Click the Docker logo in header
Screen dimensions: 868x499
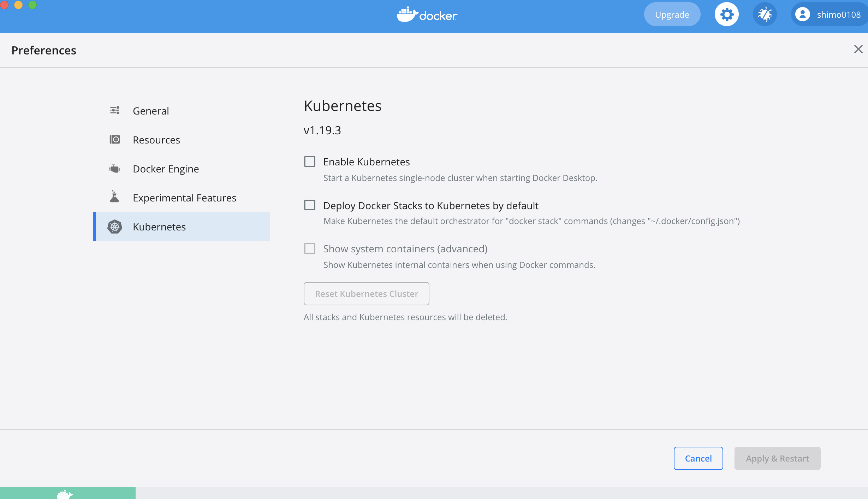pos(427,15)
